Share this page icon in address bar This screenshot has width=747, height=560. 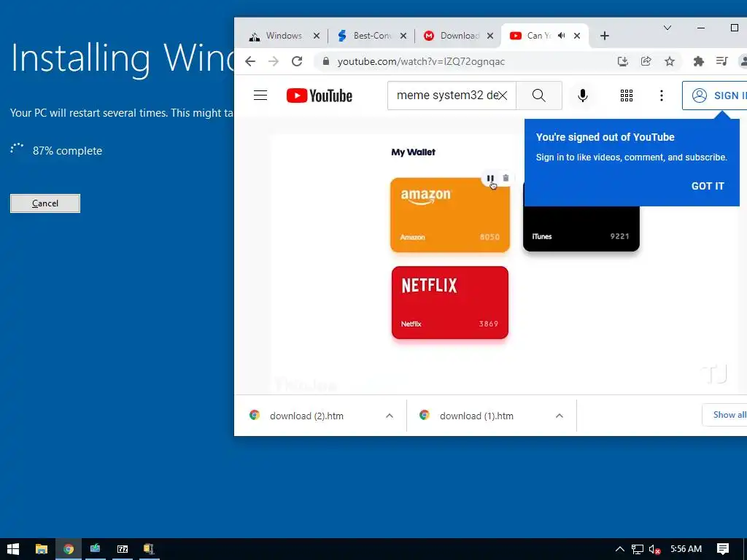pyautogui.click(x=646, y=61)
